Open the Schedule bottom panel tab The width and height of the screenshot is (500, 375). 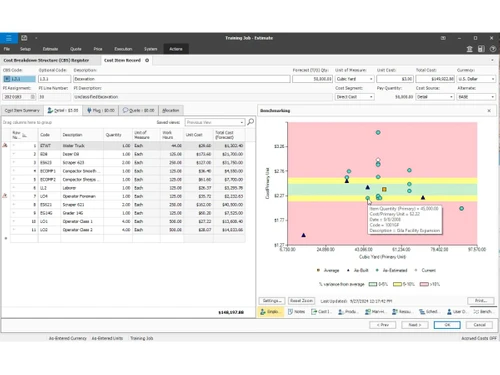[429, 312]
